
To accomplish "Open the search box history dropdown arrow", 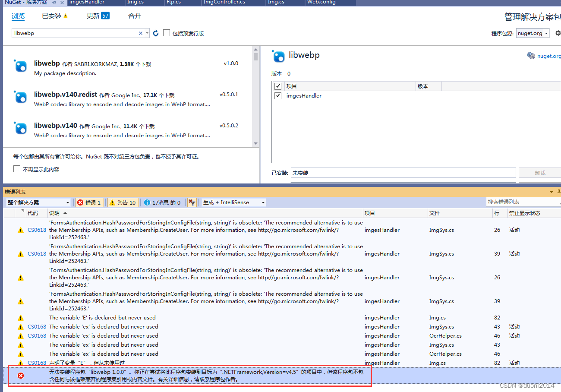I will (147, 33).
